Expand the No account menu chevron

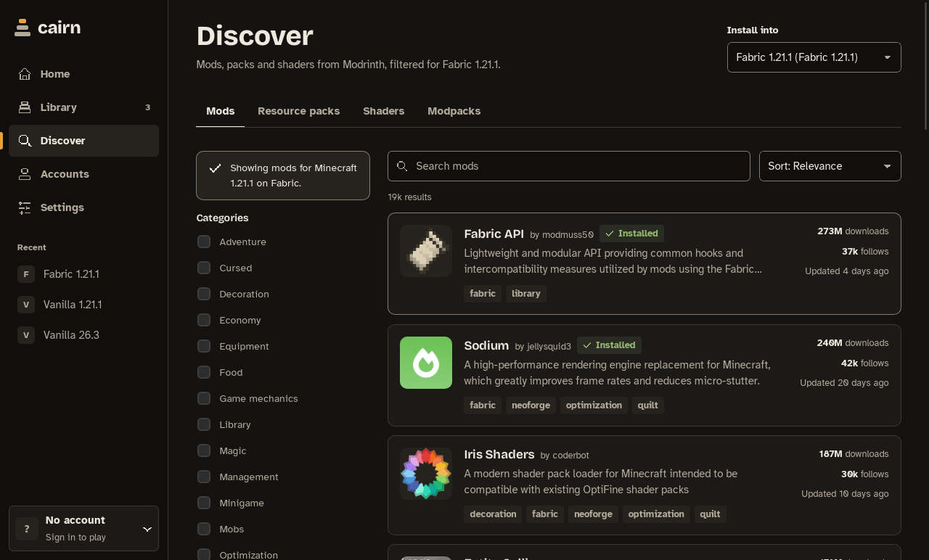click(147, 529)
